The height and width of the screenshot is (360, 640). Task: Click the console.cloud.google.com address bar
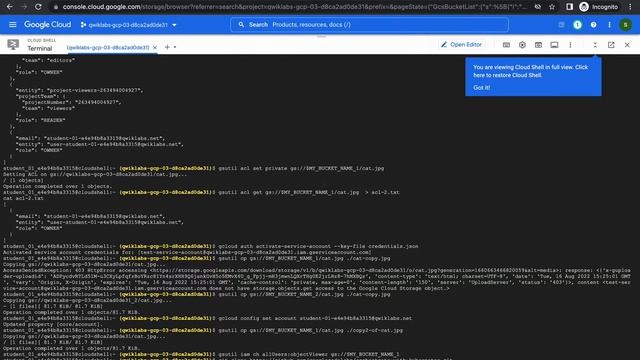click(294, 7)
